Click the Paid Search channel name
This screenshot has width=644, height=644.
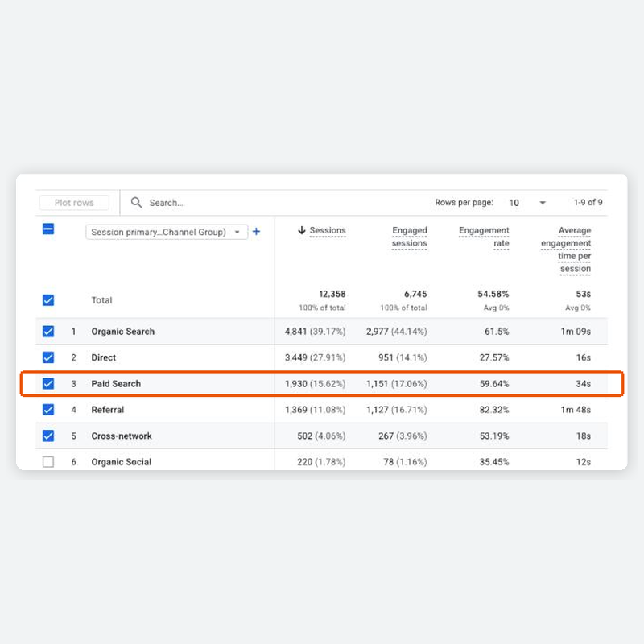click(x=116, y=384)
